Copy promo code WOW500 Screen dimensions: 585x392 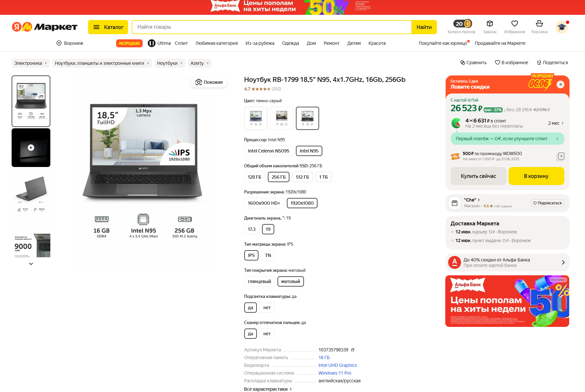[560, 157]
